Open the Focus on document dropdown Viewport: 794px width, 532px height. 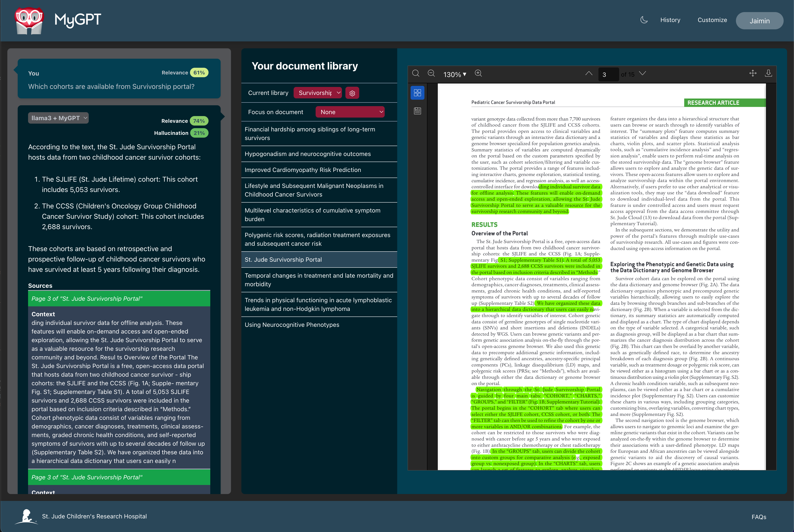pos(350,112)
